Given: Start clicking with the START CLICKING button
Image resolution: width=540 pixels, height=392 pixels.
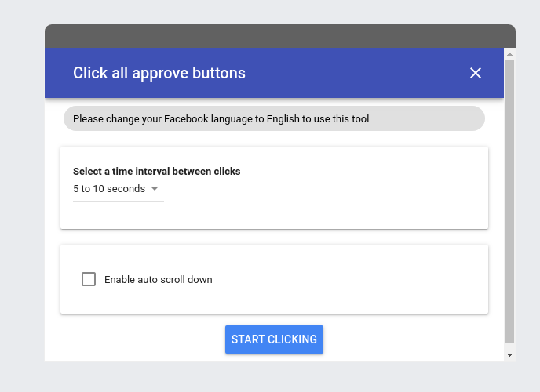Looking at the screenshot, I should click(x=274, y=339).
